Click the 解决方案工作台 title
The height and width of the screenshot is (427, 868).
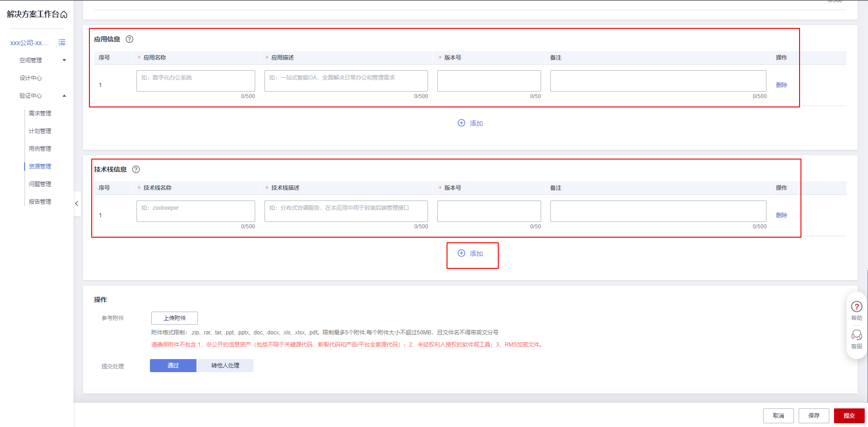(x=33, y=14)
